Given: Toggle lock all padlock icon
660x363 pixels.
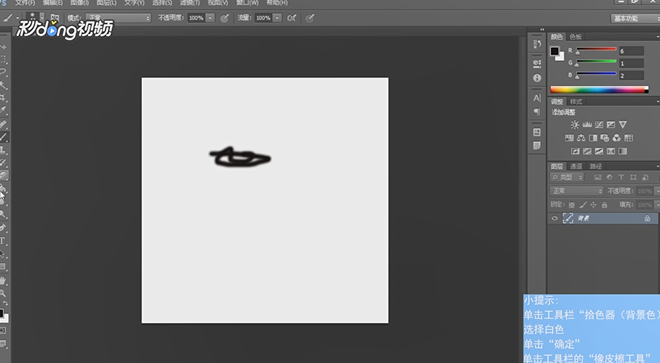Looking at the screenshot, I should (x=604, y=205).
